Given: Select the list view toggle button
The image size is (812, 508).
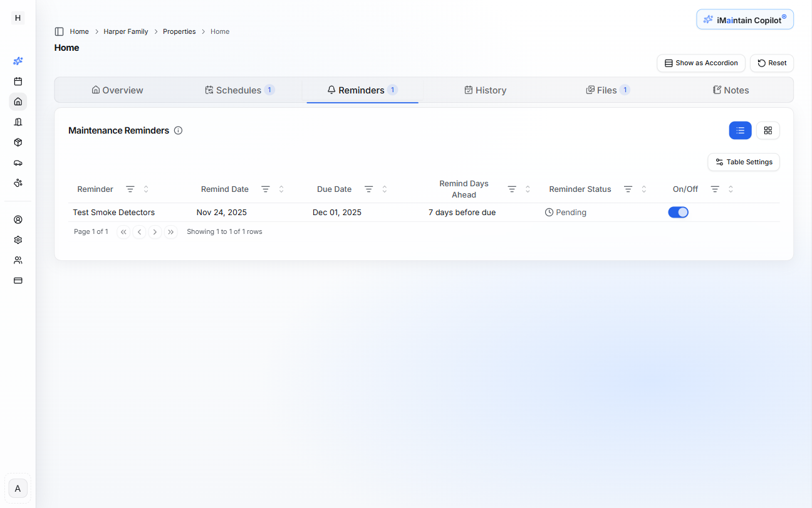Looking at the screenshot, I should tap(741, 130).
